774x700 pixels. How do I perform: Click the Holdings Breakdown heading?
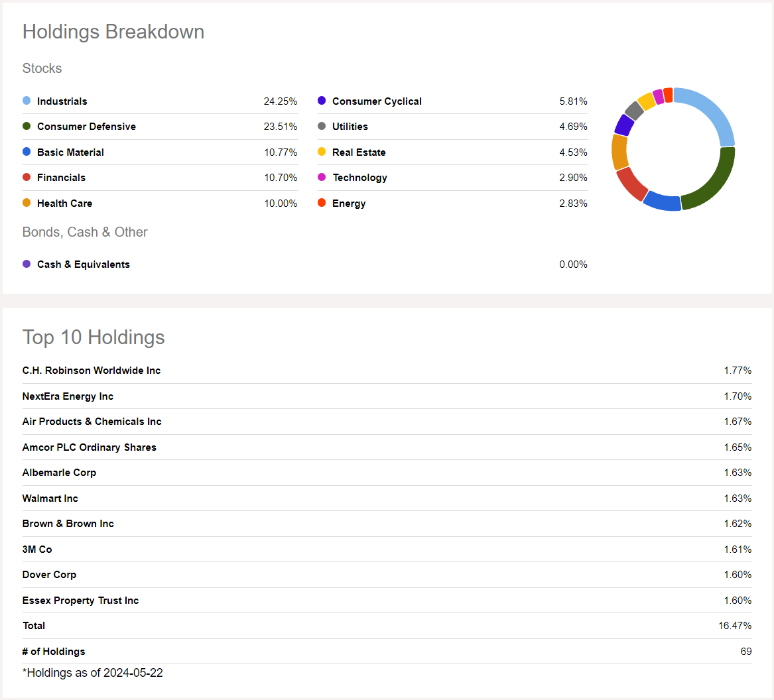[x=113, y=32]
